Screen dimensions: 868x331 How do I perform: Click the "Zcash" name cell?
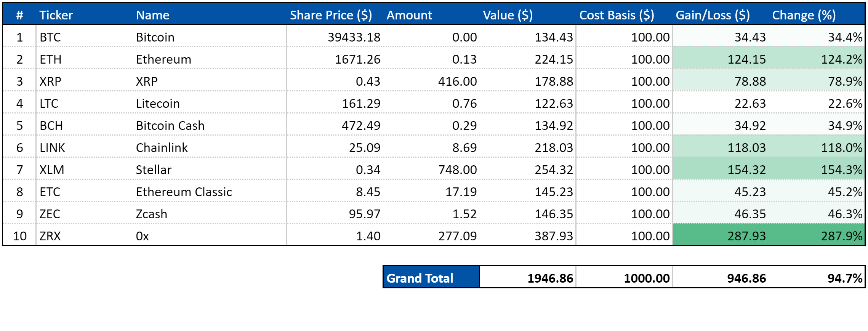(x=152, y=214)
